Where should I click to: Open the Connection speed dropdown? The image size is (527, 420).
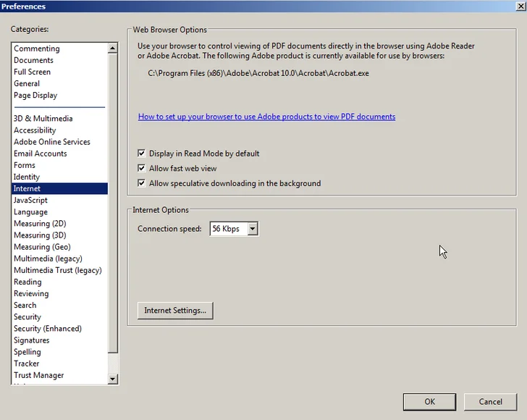coord(253,229)
